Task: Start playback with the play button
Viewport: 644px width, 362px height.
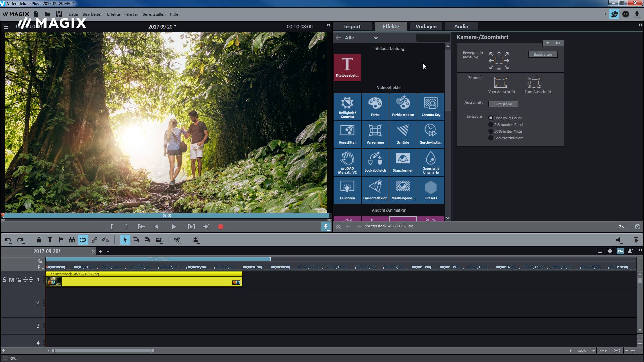Action: (x=173, y=227)
